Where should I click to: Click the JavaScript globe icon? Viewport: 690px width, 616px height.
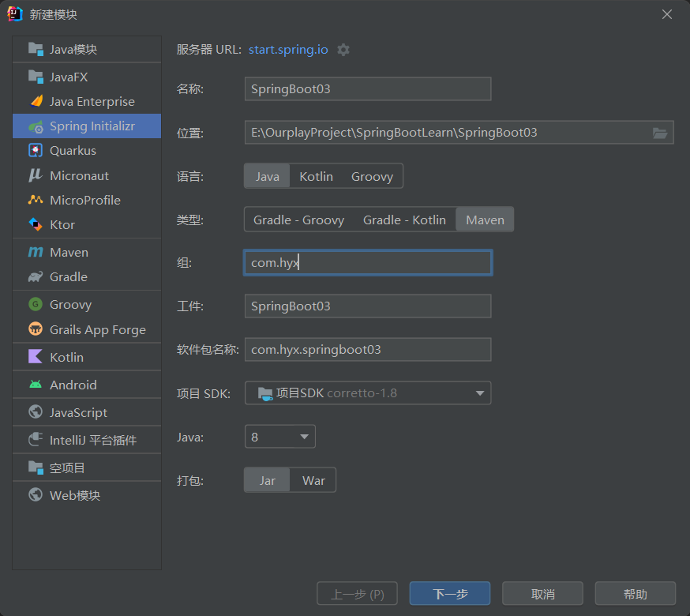click(x=36, y=412)
